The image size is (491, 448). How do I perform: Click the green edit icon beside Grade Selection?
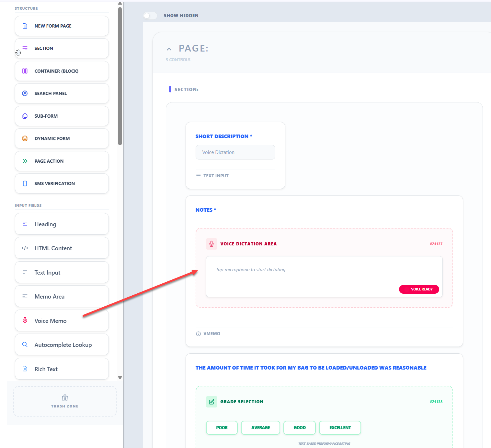[x=211, y=402]
